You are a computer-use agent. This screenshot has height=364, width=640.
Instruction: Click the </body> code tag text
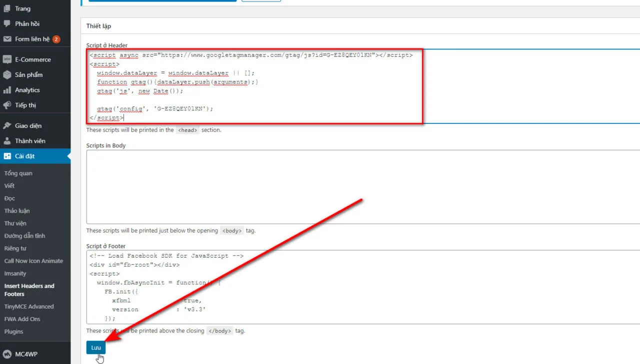pos(220,331)
